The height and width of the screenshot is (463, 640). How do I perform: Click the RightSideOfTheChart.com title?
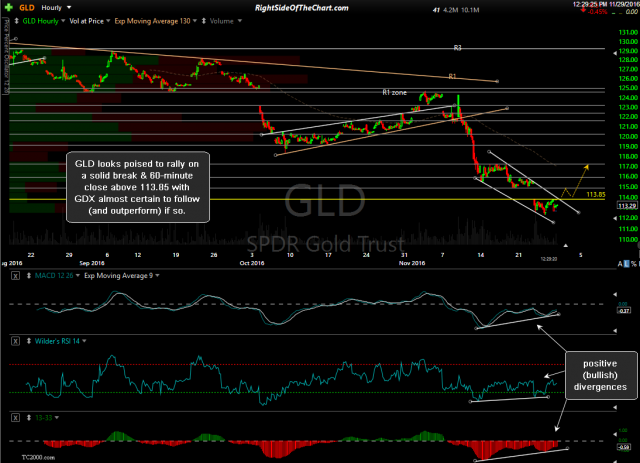pyautogui.click(x=302, y=8)
